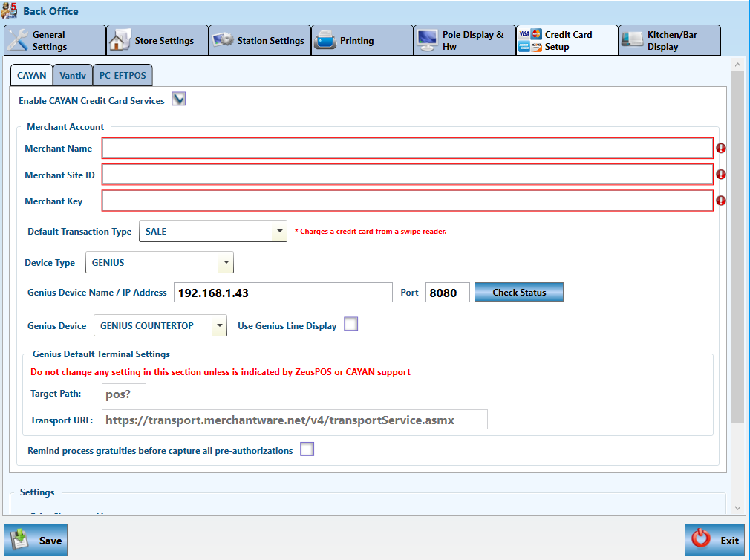Click the red 'Do not change any setting' warning
This screenshot has height=560, width=750.
(x=221, y=372)
